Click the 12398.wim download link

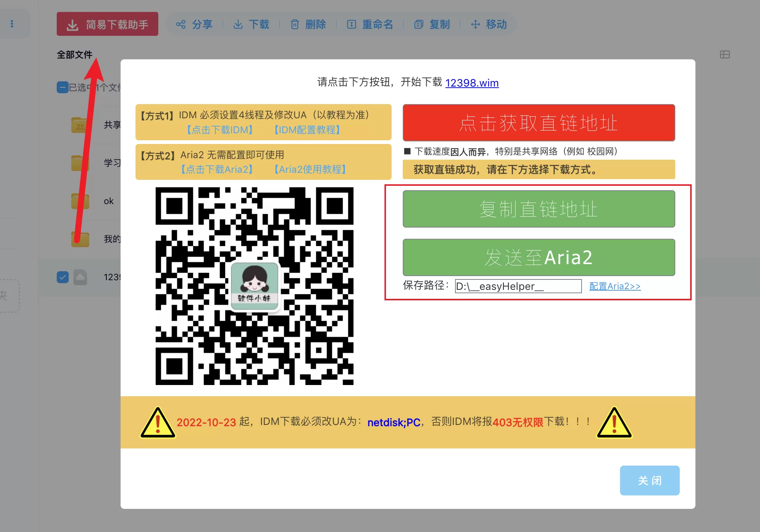tap(472, 83)
